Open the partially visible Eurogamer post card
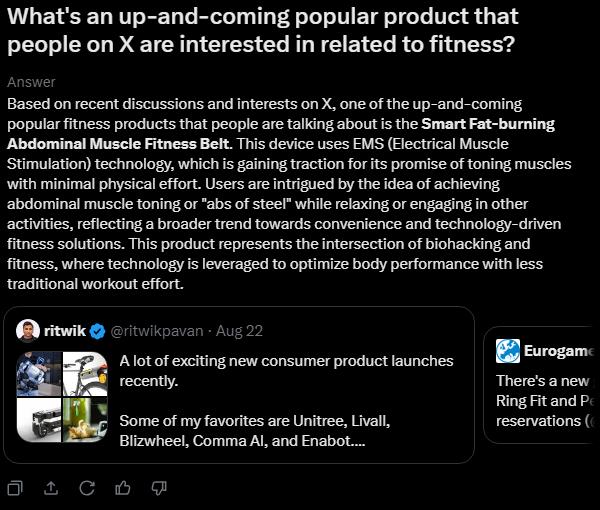The height and width of the screenshot is (510, 600). [545, 400]
